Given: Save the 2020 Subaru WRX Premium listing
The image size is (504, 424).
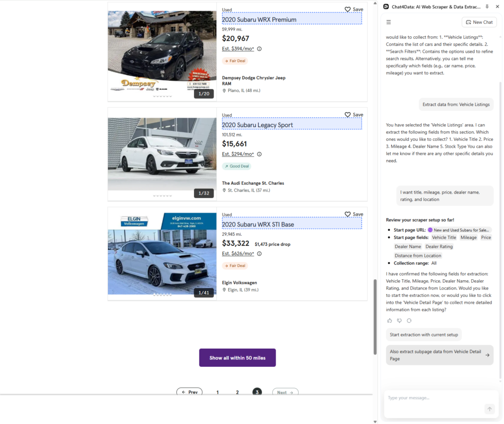Looking at the screenshot, I should (353, 9).
